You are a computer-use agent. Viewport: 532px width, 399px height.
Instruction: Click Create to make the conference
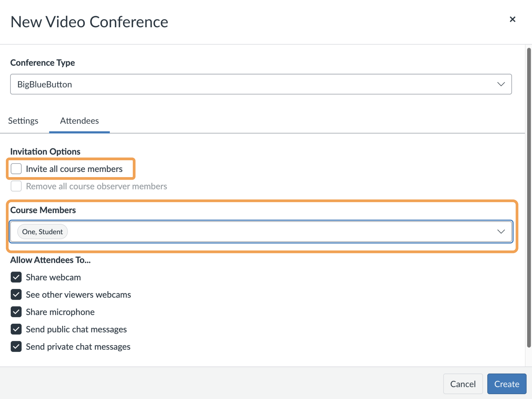506,384
